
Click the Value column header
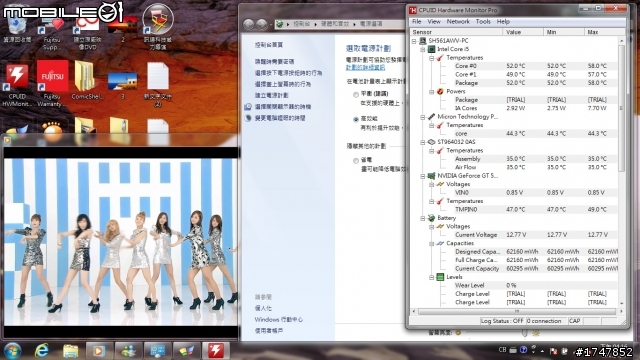click(x=523, y=32)
